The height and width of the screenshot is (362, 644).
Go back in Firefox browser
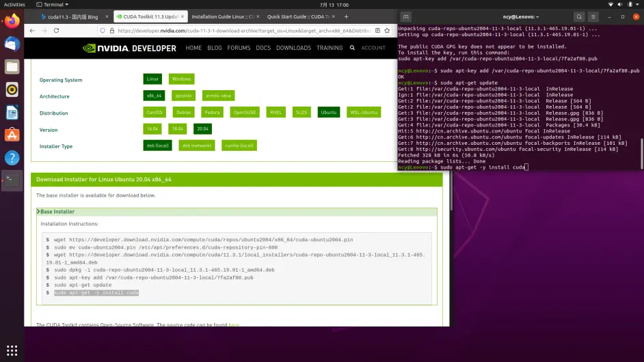click(x=32, y=30)
